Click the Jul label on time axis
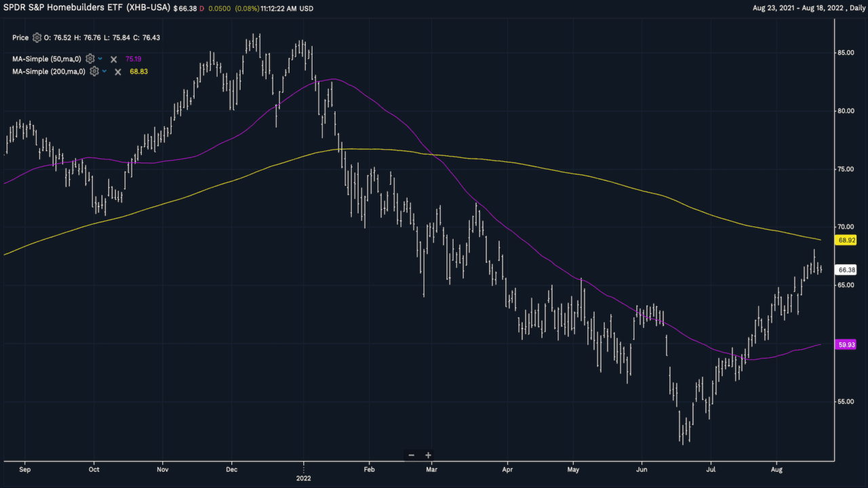Image resolution: width=868 pixels, height=488 pixels. coord(711,468)
